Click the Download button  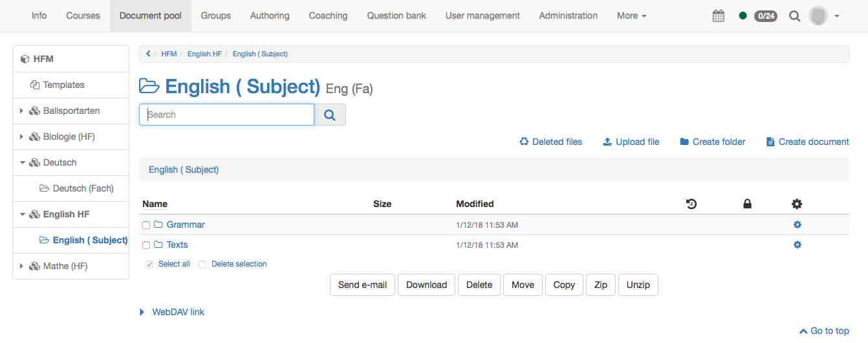coord(426,285)
